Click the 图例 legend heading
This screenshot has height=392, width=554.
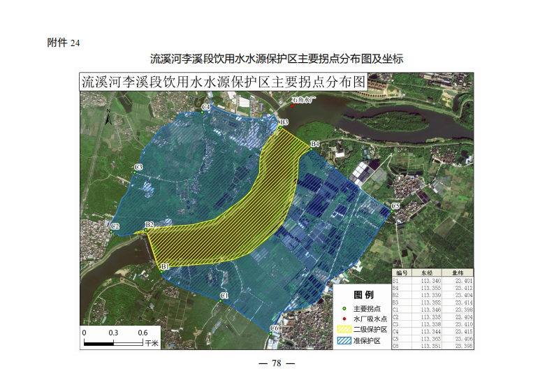(364, 295)
